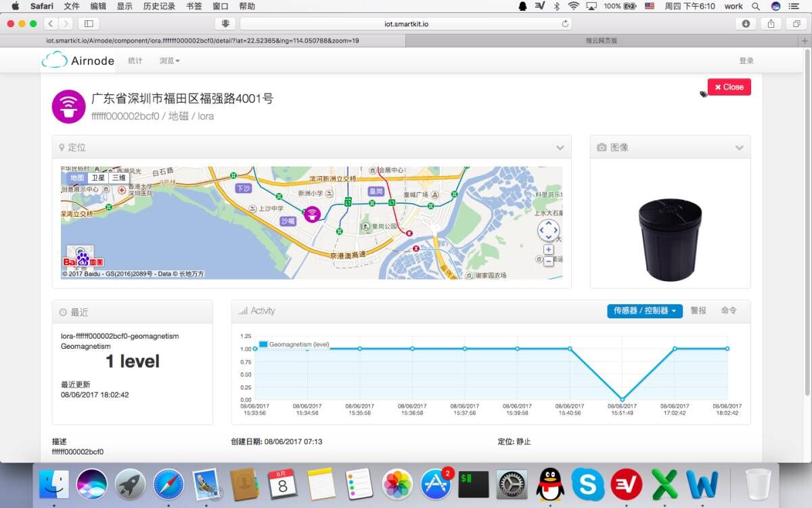Viewport: 812px width, 508px height.
Task: Open Photos app in the Dock
Action: [397, 484]
